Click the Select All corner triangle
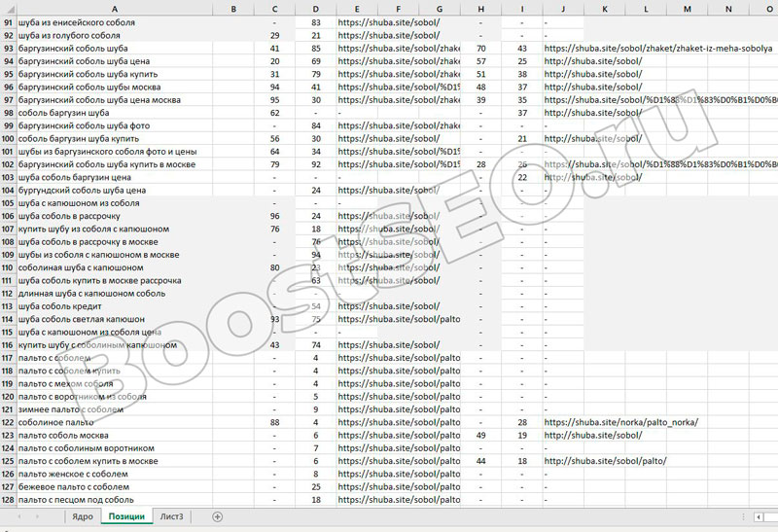Screen dimensions: 778x532 point(9,9)
